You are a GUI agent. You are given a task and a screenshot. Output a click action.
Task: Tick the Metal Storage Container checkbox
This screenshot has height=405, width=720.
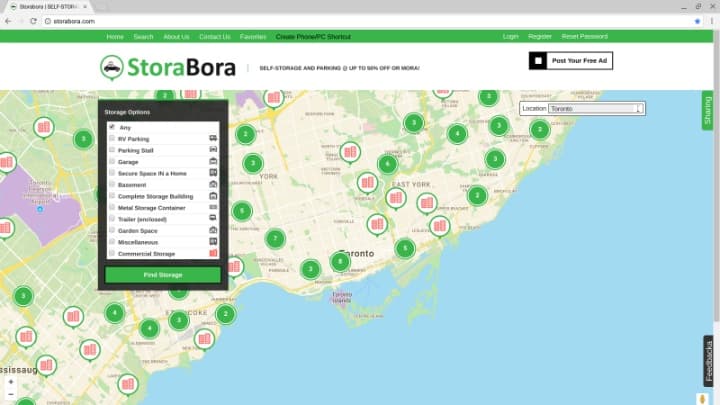112,208
